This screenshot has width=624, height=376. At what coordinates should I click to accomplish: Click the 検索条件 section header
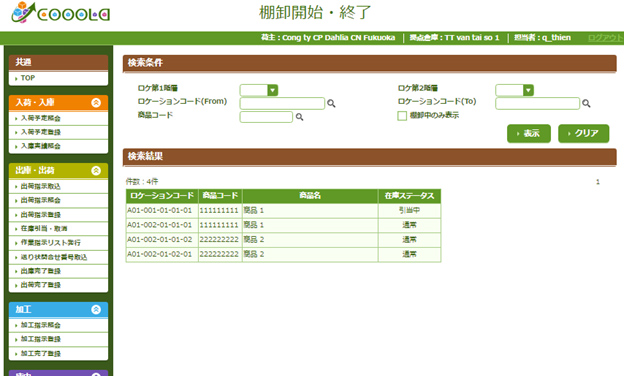click(370, 63)
